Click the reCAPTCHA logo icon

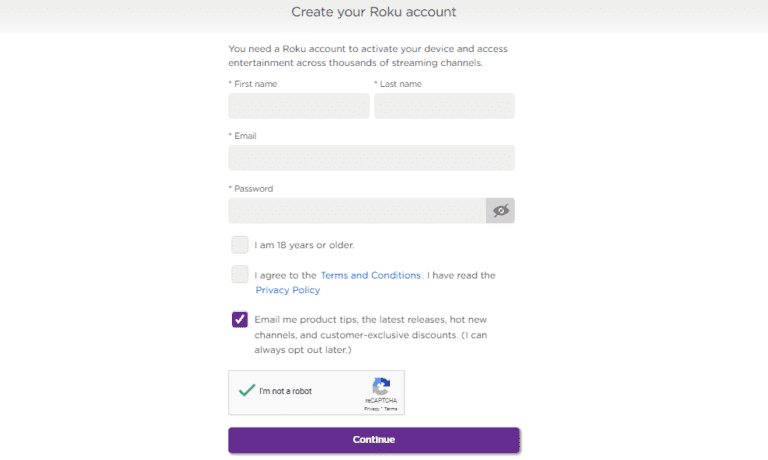[381, 387]
